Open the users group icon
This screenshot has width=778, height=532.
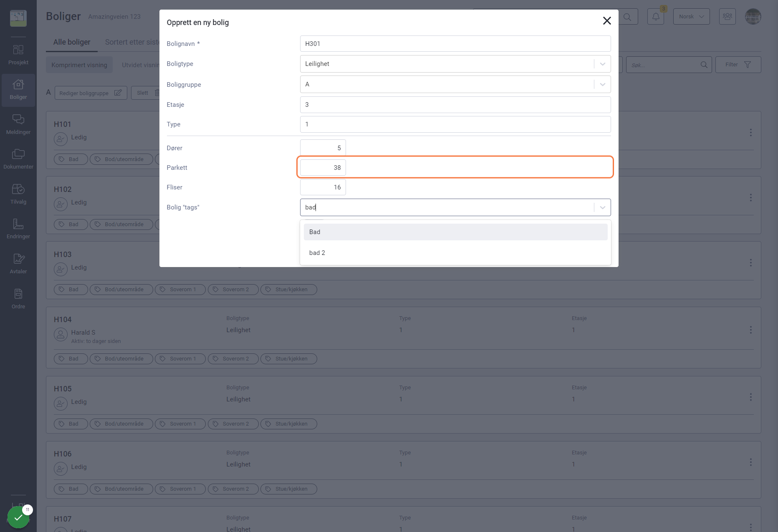coord(727,17)
